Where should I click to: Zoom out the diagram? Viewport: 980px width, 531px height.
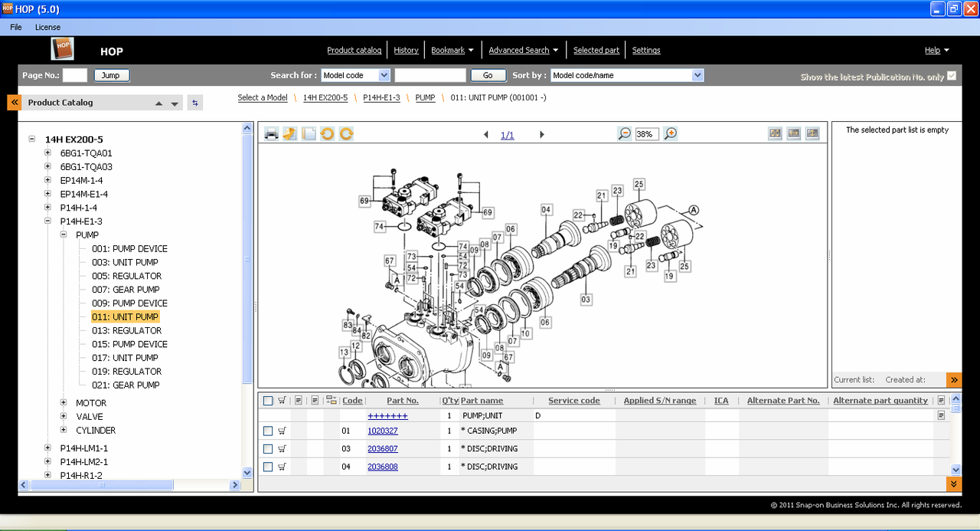point(625,133)
